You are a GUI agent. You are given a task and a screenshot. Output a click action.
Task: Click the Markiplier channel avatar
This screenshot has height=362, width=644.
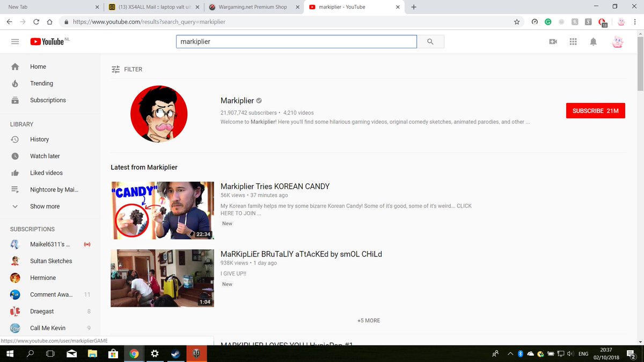(159, 114)
